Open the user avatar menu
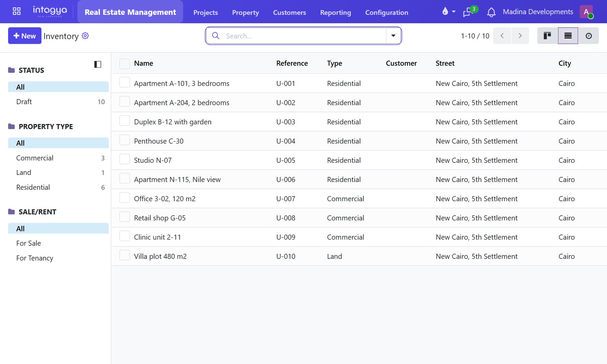Screen dimensions: 607x364 [586, 12]
